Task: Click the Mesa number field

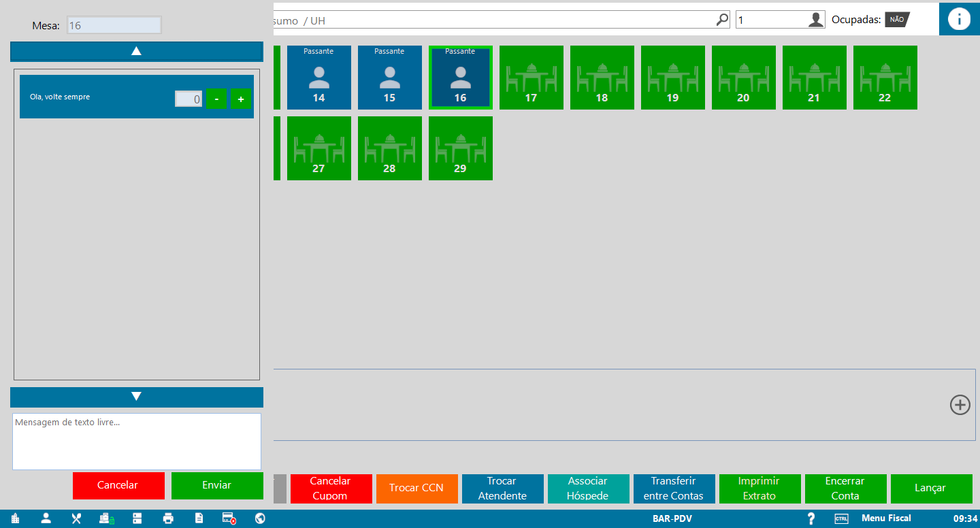Action: [114, 25]
